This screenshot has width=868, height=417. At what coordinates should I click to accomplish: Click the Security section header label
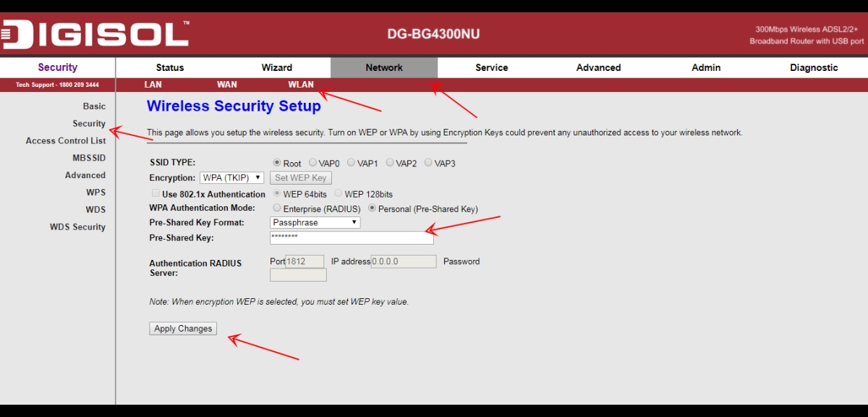[58, 67]
